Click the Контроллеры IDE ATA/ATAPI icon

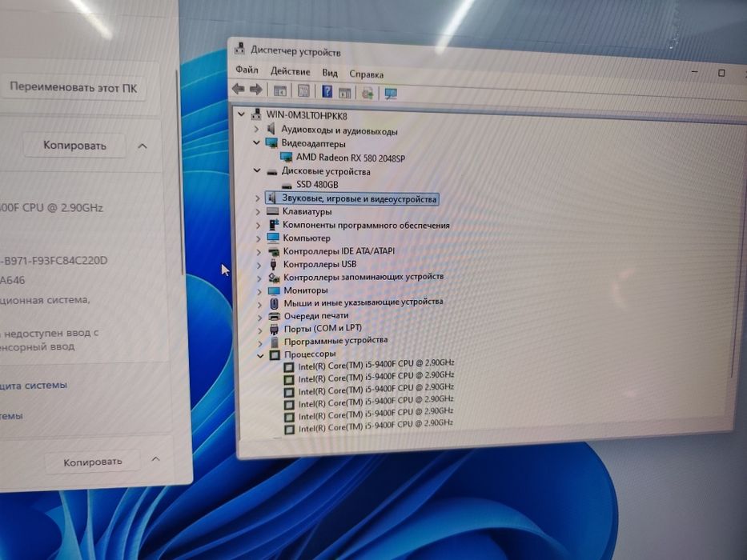coord(274,251)
